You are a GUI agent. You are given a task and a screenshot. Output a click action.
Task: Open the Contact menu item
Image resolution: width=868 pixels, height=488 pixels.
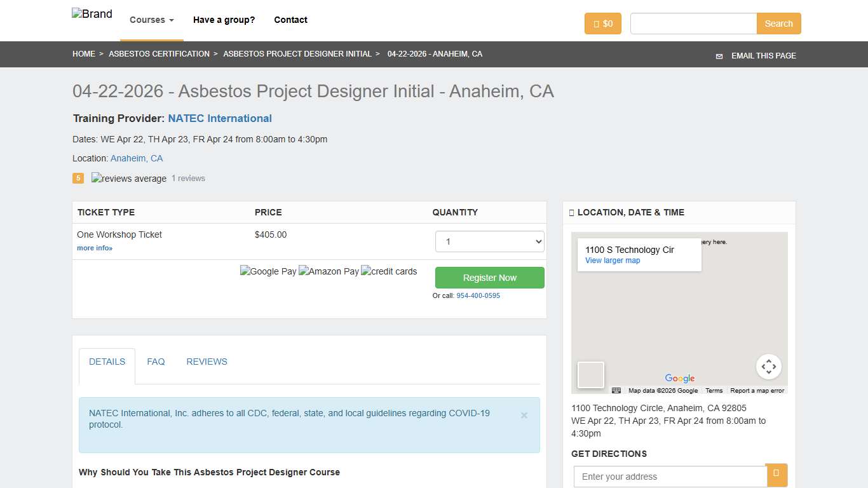pos(290,20)
